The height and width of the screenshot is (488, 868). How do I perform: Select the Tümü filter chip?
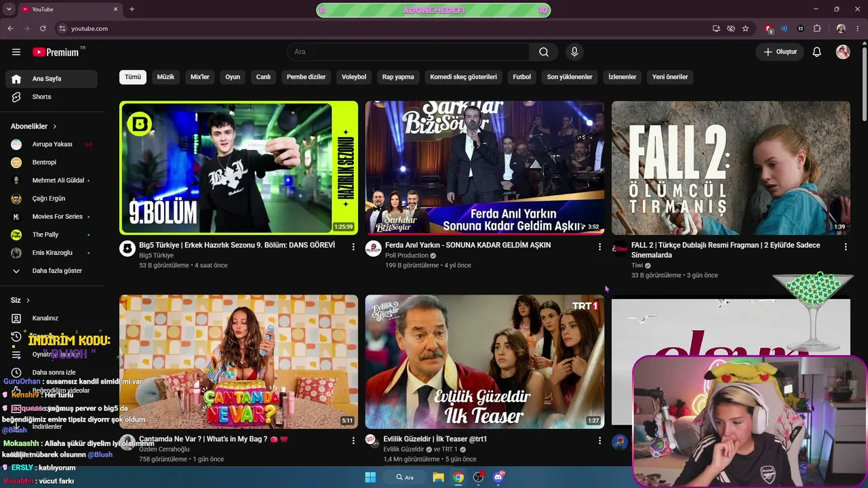133,77
